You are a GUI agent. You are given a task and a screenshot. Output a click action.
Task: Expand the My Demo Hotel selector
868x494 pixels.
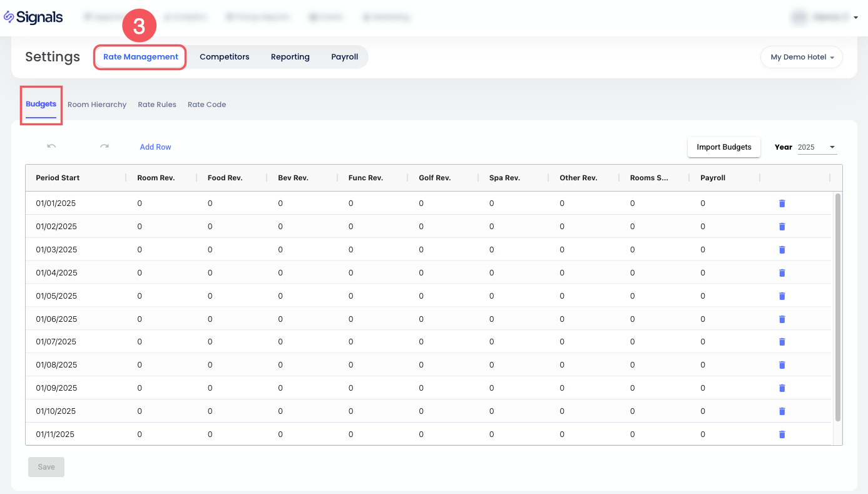(x=802, y=57)
